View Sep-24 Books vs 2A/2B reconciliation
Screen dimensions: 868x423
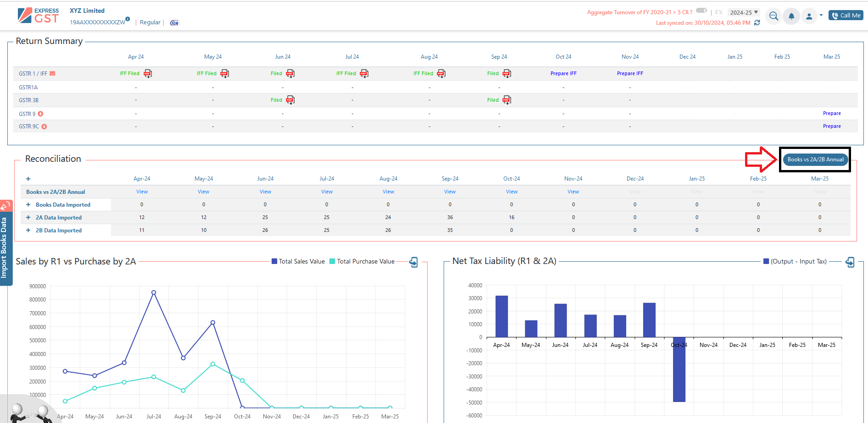(x=450, y=192)
